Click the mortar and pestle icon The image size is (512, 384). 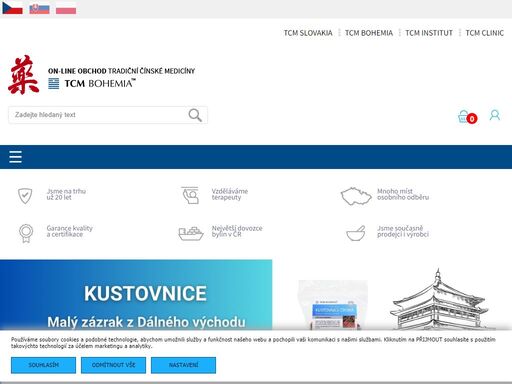356,233
